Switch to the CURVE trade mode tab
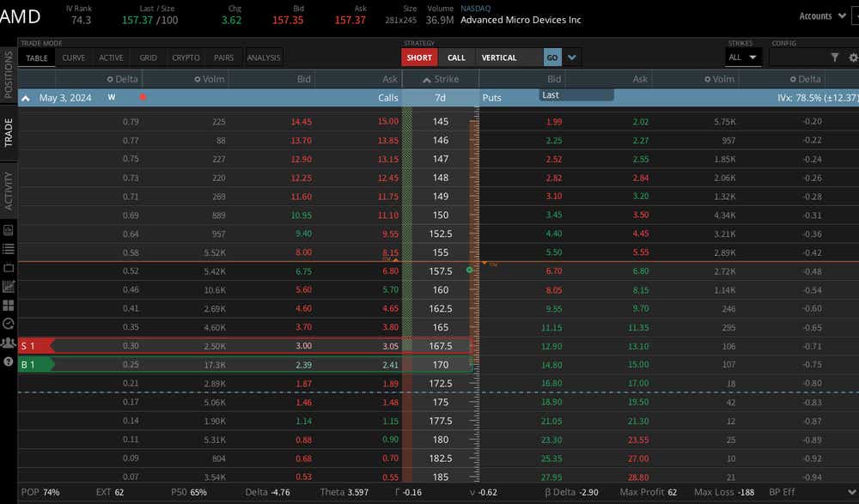Image resolution: width=859 pixels, height=504 pixels. 73,58
